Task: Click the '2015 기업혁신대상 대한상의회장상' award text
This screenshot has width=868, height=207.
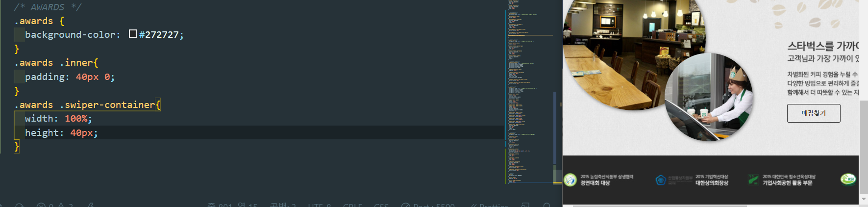Action: (x=712, y=180)
